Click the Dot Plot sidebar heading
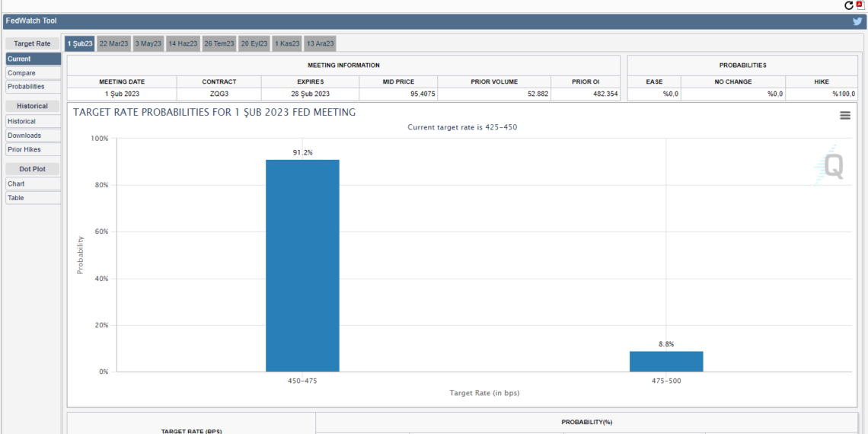This screenshot has height=434, width=868. (x=33, y=169)
